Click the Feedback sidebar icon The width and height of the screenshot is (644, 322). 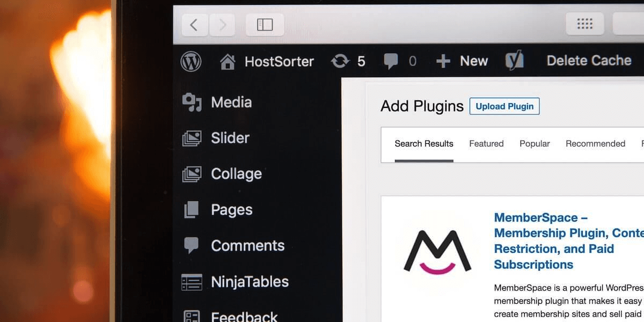tap(192, 316)
